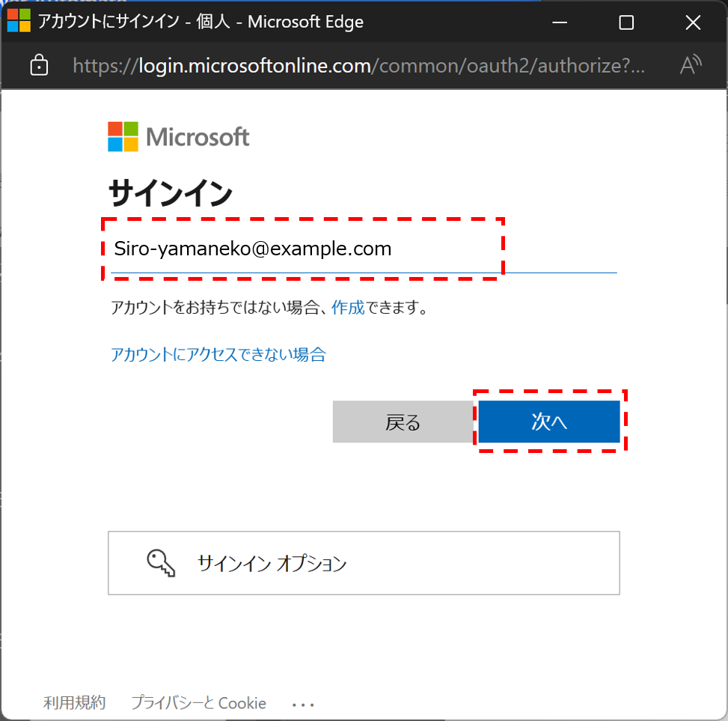Maximize the Edge sign-in window

(x=626, y=22)
